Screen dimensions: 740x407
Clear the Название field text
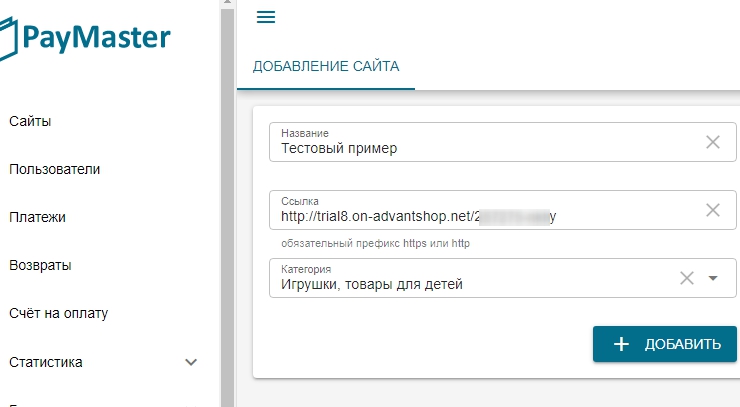[713, 142]
